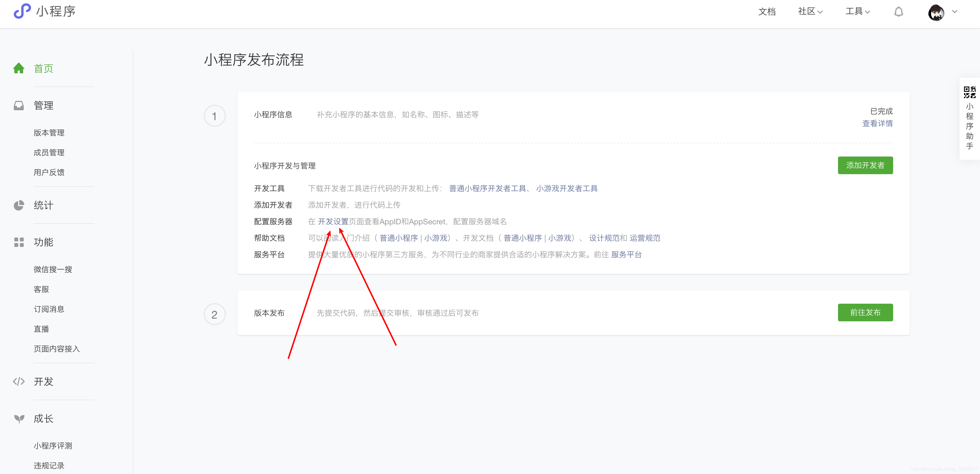Open the 服务平台 link

click(x=626, y=254)
